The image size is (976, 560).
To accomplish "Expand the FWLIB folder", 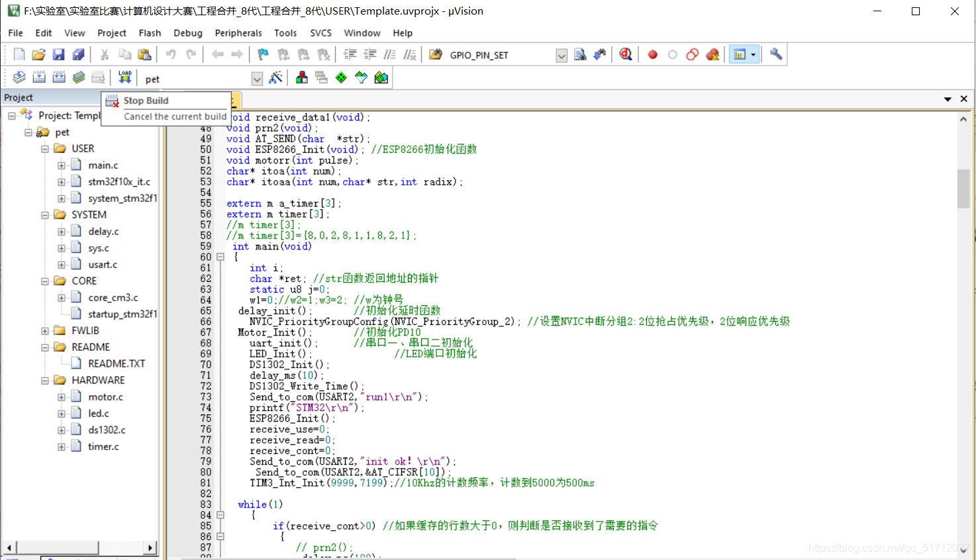I will click(x=45, y=331).
